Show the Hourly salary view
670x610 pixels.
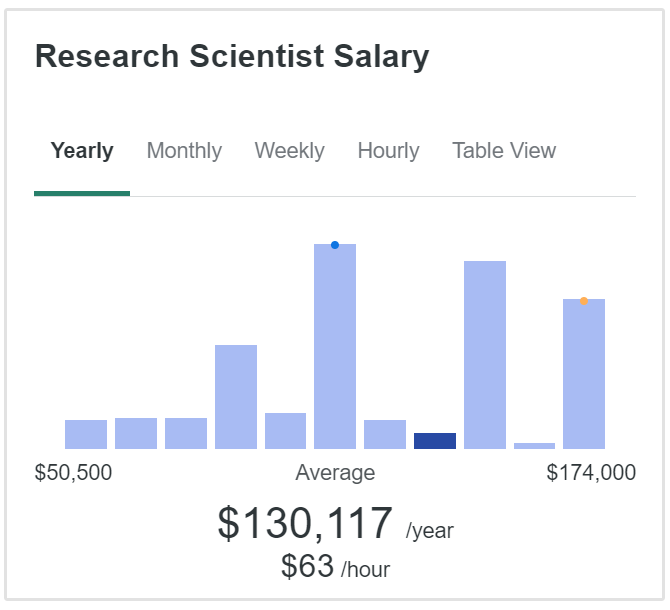click(x=388, y=151)
